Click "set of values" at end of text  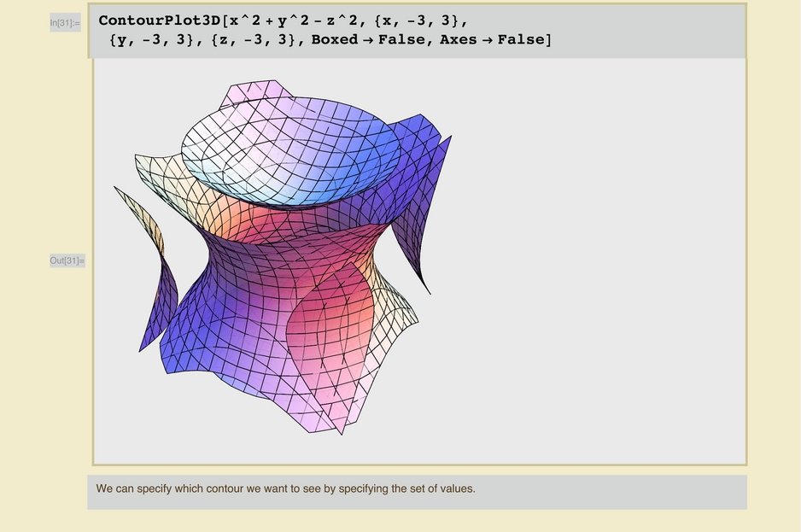(442, 489)
